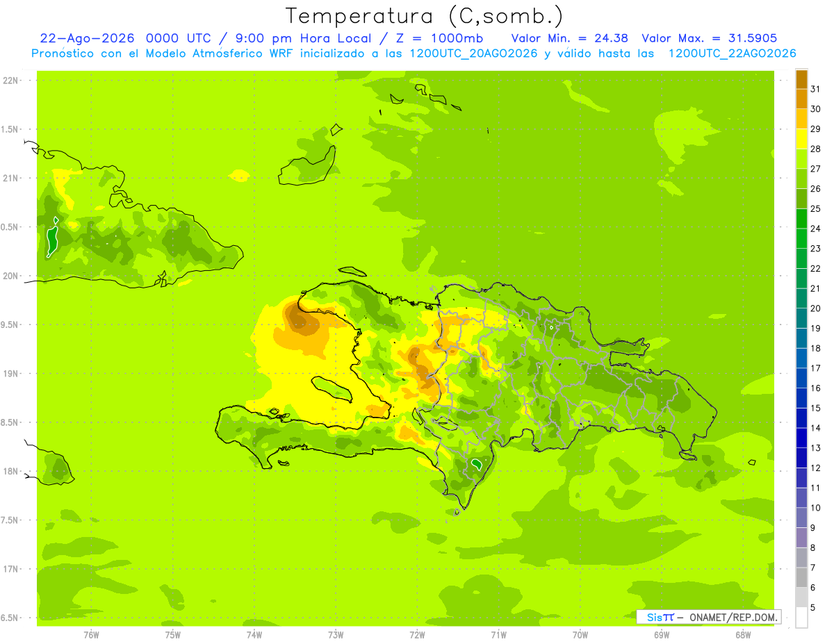The width and height of the screenshot is (834, 644).
Task: Click the legend value 17
Action: point(815,368)
